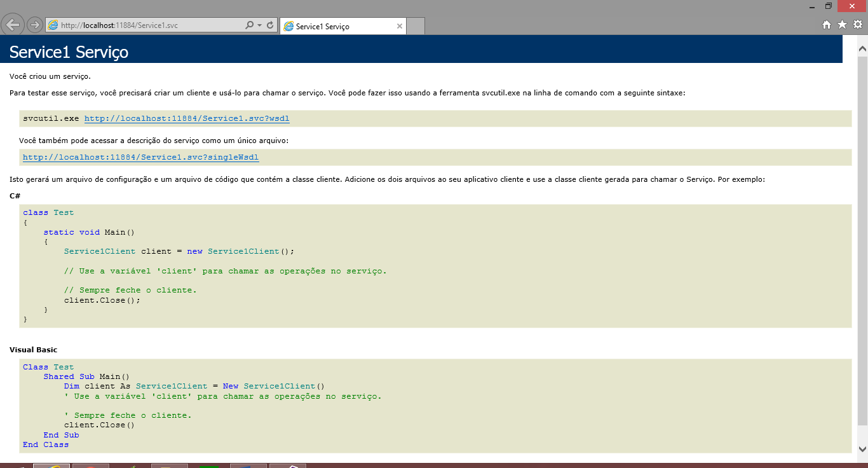
Task: Click the page scrollbar up arrow
Action: [862, 48]
